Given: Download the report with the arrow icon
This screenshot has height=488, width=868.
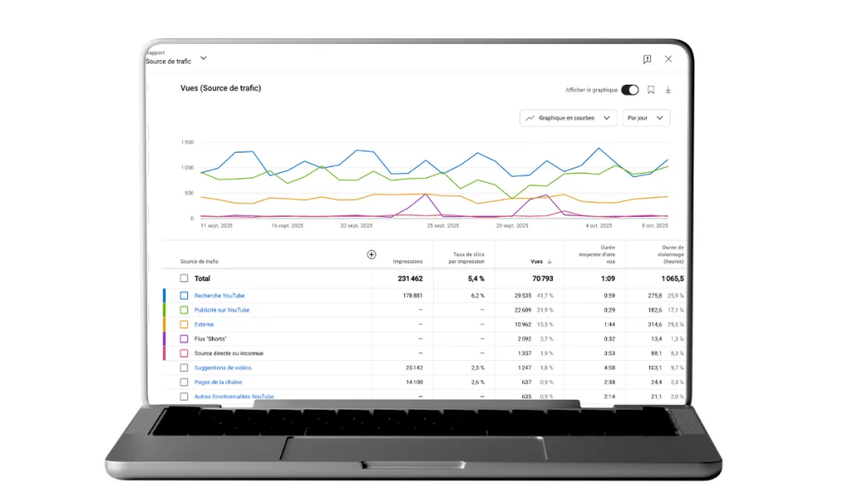Looking at the screenshot, I should click(x=668, y=90).
